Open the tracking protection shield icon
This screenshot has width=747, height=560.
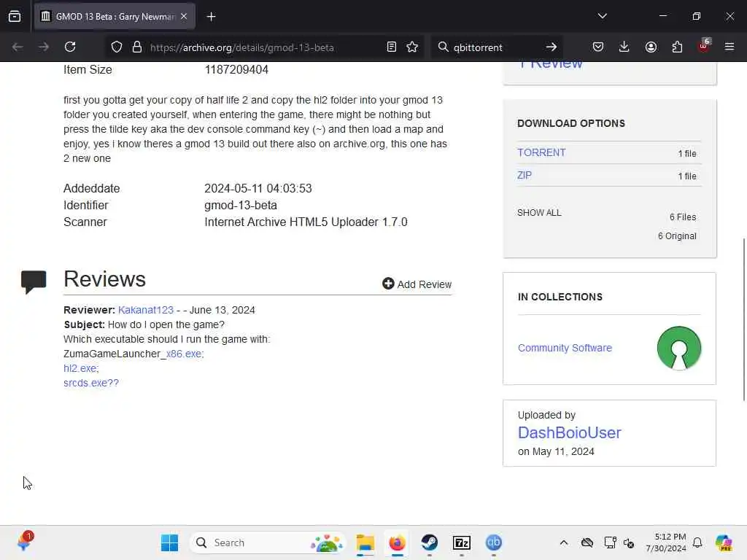tap(117, 47)
